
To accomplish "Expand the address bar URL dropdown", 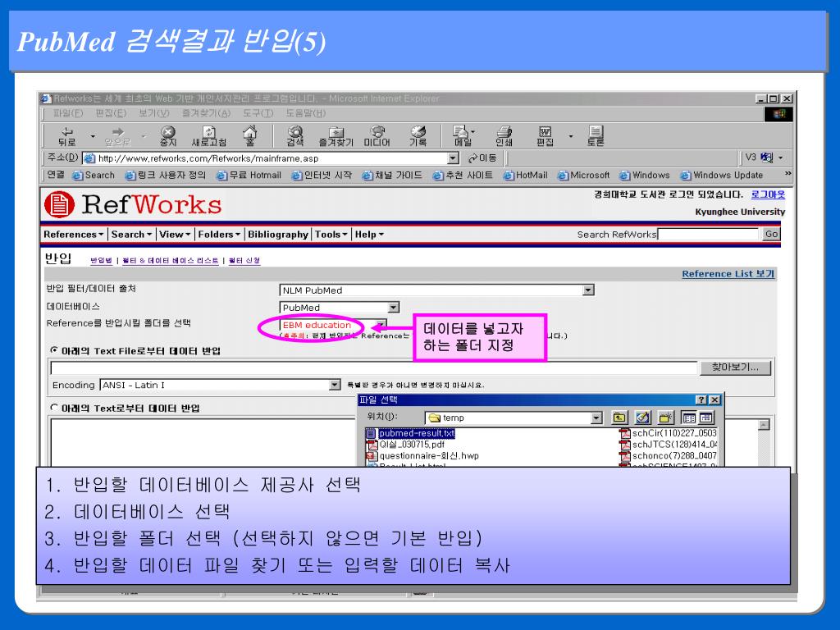I will 453,158.
